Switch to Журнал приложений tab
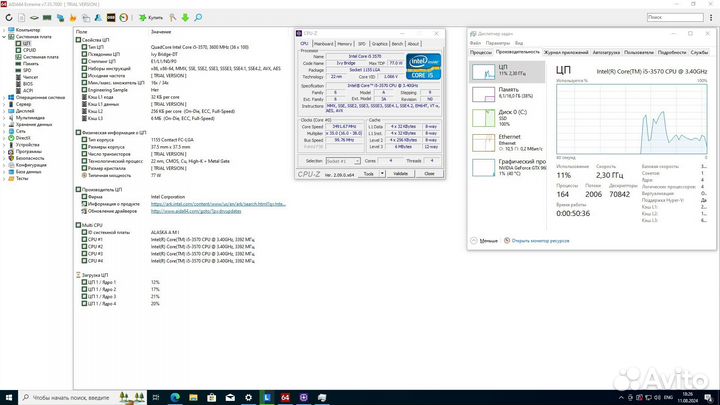The height and width of the screenshot is (405, 720). pos(566,52)
